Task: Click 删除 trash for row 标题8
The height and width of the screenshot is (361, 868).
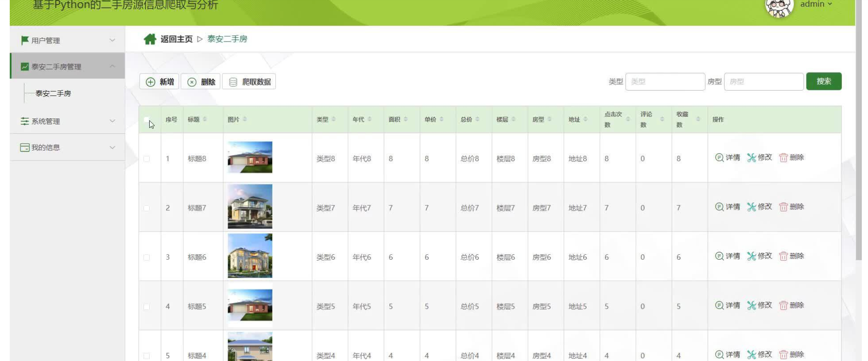Action: (x=791, y=157)
